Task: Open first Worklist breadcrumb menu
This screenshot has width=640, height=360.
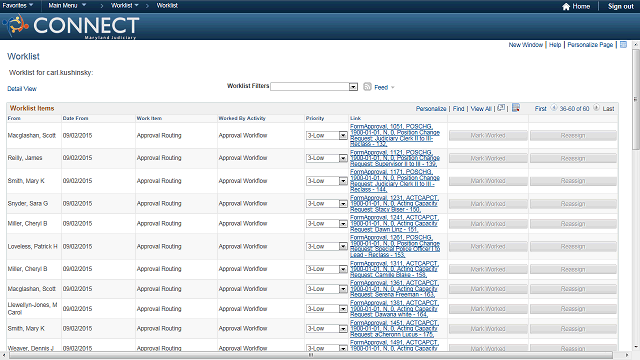Action: [x=125, y=6]
